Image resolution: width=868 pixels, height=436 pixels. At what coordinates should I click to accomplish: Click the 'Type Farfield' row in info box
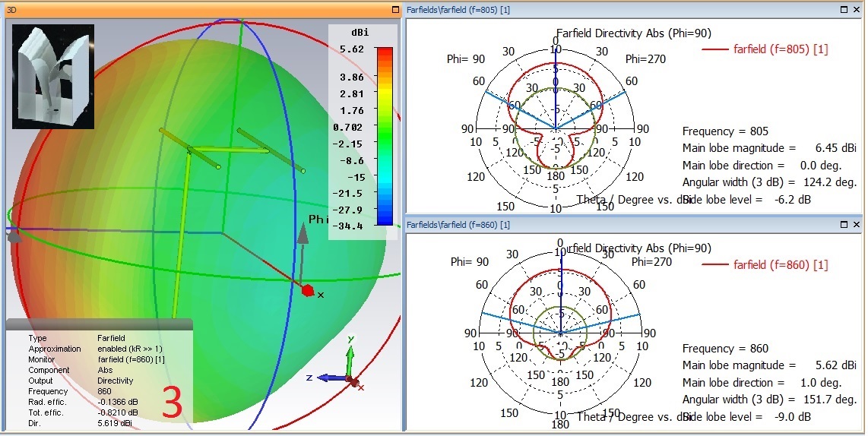tap(77, 338)
